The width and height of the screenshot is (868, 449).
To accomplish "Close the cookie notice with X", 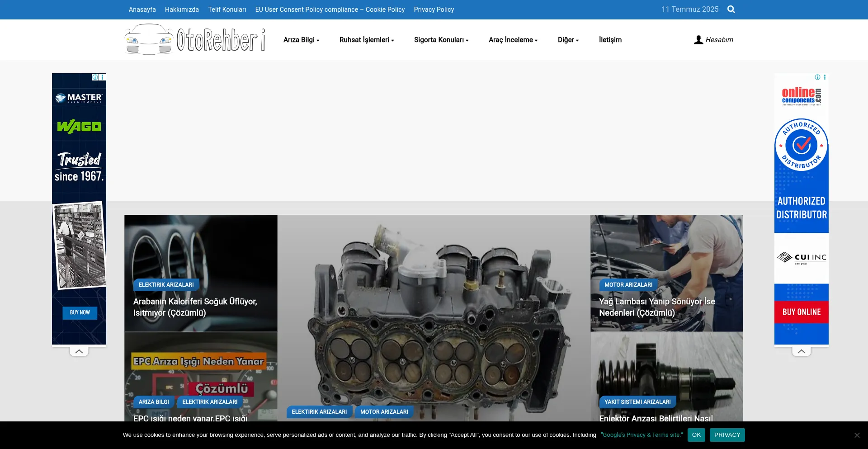I will (x=857, y=435).
